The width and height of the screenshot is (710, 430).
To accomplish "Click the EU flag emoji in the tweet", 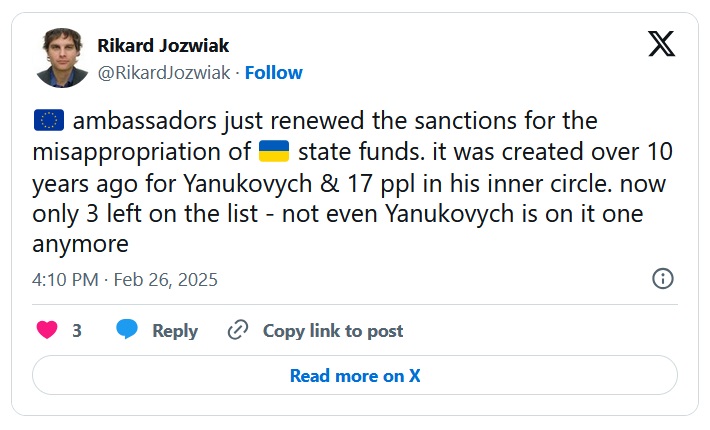I will point(47,122).
